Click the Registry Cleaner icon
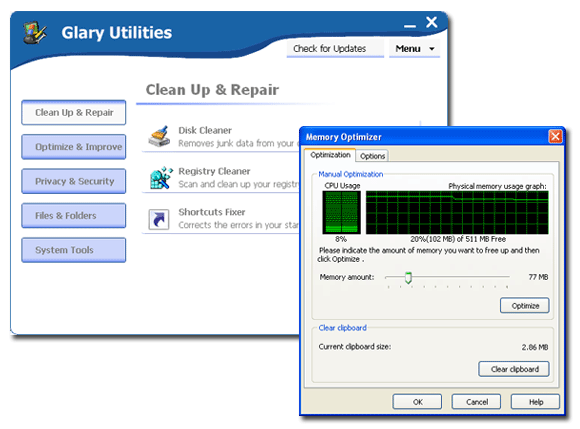 click(161, 178)
